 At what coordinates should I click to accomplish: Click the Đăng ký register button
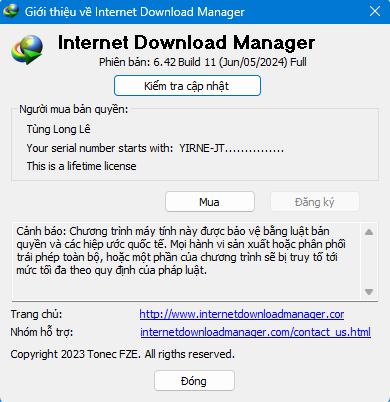pyautogui.click(x=315, y=202)
